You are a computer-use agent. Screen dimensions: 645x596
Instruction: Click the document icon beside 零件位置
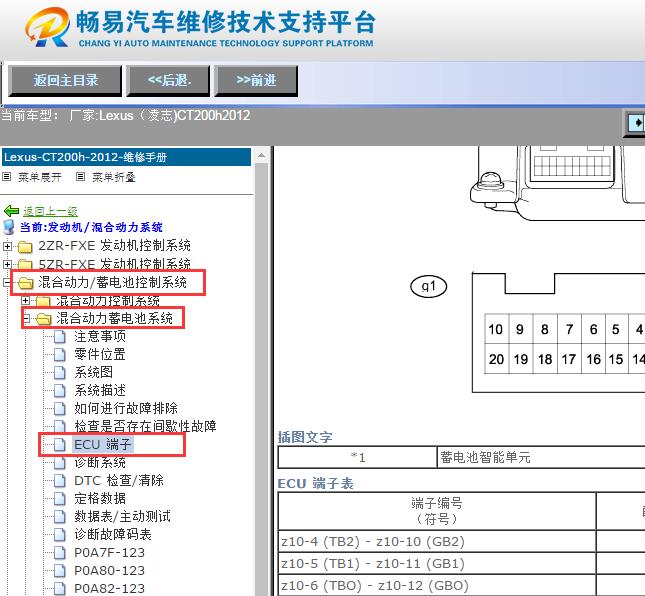[x=60, y=355]
